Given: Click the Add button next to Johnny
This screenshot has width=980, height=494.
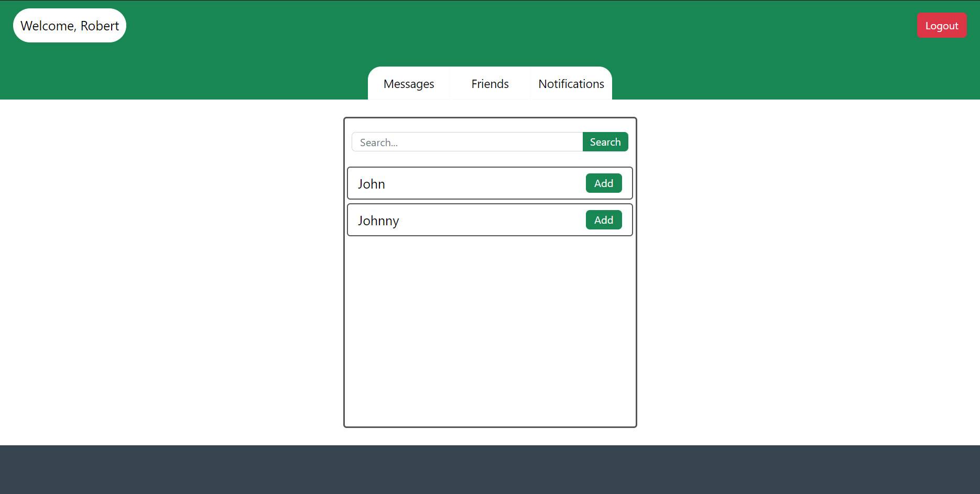Looking at the screenshot, I should click(603, 219).
